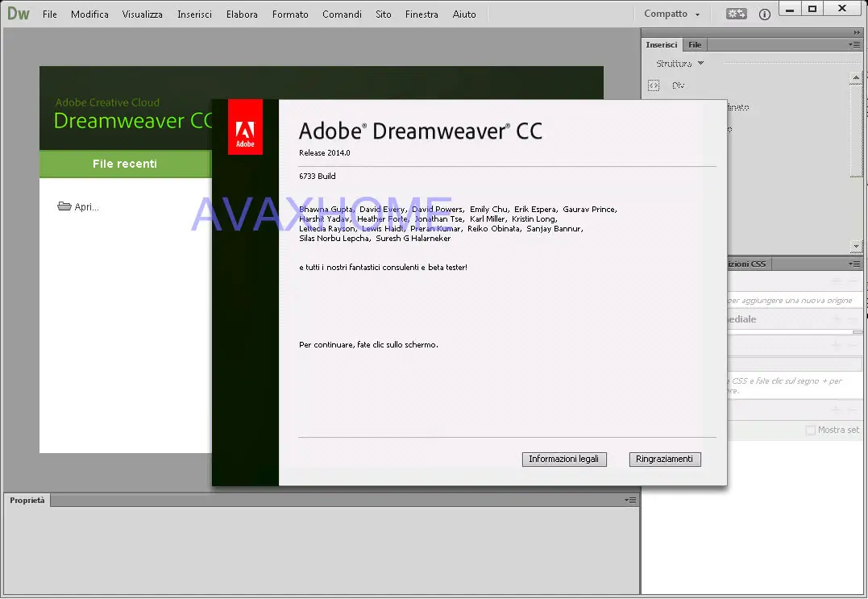Open the Elabora menu
This screenshot has height=599, width=868.
pos(242,15)
